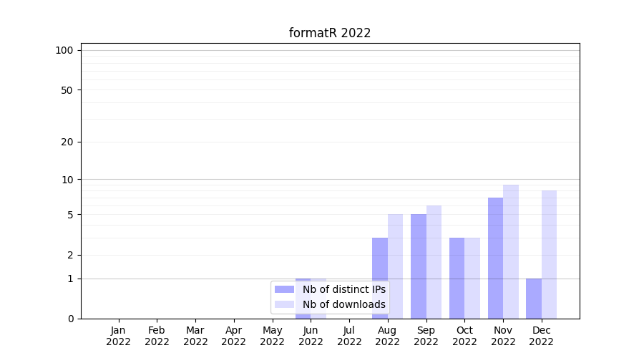Click the chart title formatR 2022
The height and width of the screenshot is (358, 644).
click(330, 33)
